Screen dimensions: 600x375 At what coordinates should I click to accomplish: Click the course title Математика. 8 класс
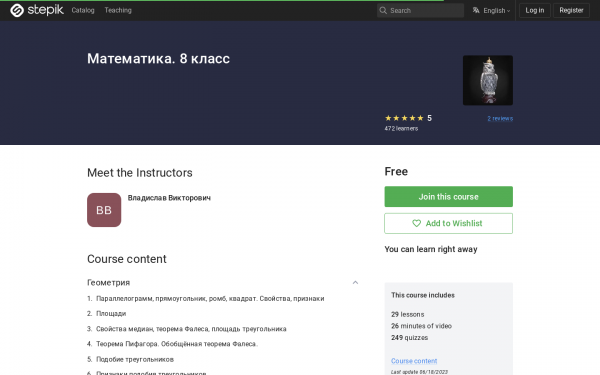tap(158, 59)
